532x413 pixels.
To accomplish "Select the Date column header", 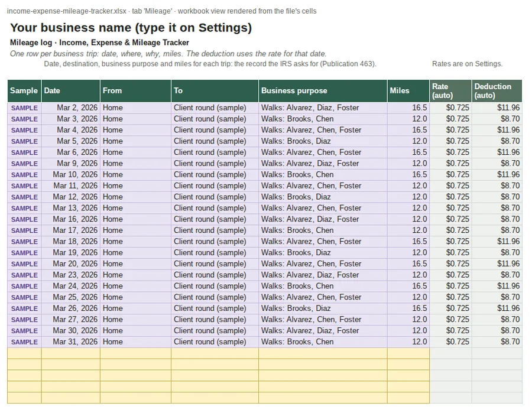I will (70, 91).
